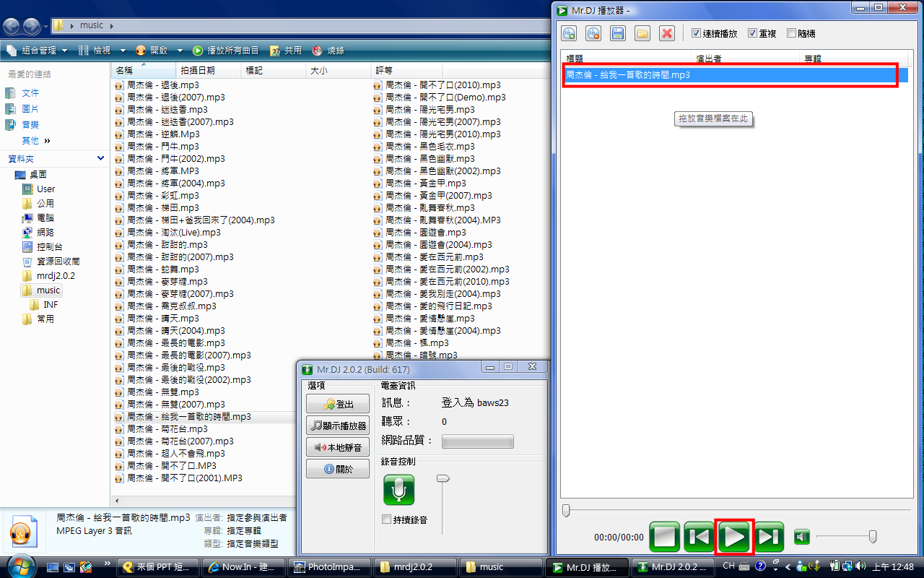This screenshot has width=924, height=578.
Task: Expand 其他 favorites links
Action: click(36, 141)
